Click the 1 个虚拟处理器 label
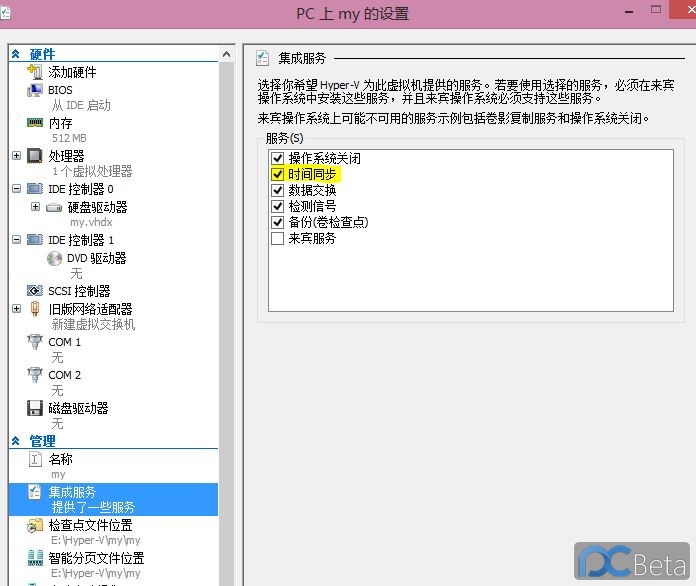Screen dimensions: 696x586 coord(92,171)
